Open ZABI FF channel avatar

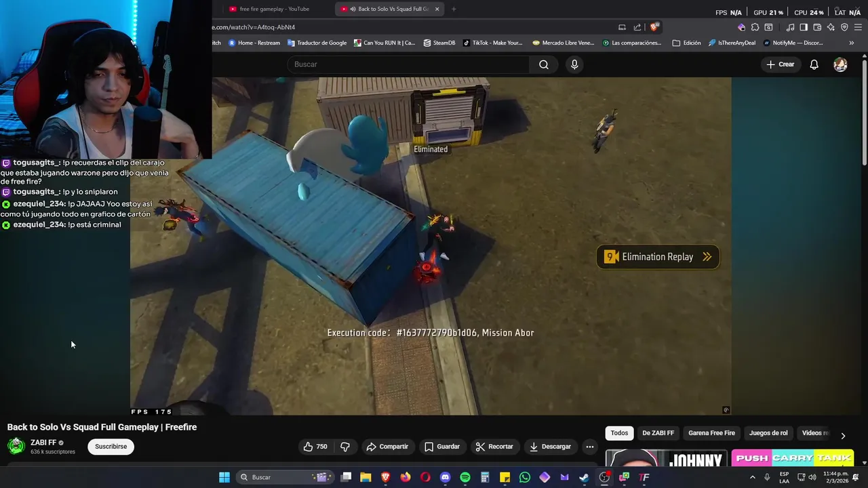[16, 446]
